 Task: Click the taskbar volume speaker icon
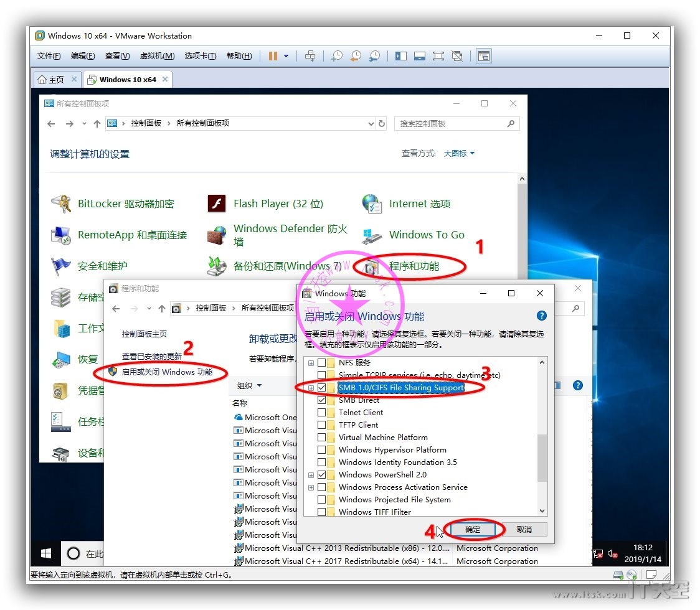612,554
